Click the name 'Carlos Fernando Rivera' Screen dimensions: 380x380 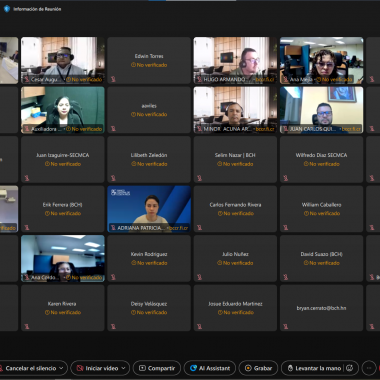pyautogui.click(x=235, y=205)
